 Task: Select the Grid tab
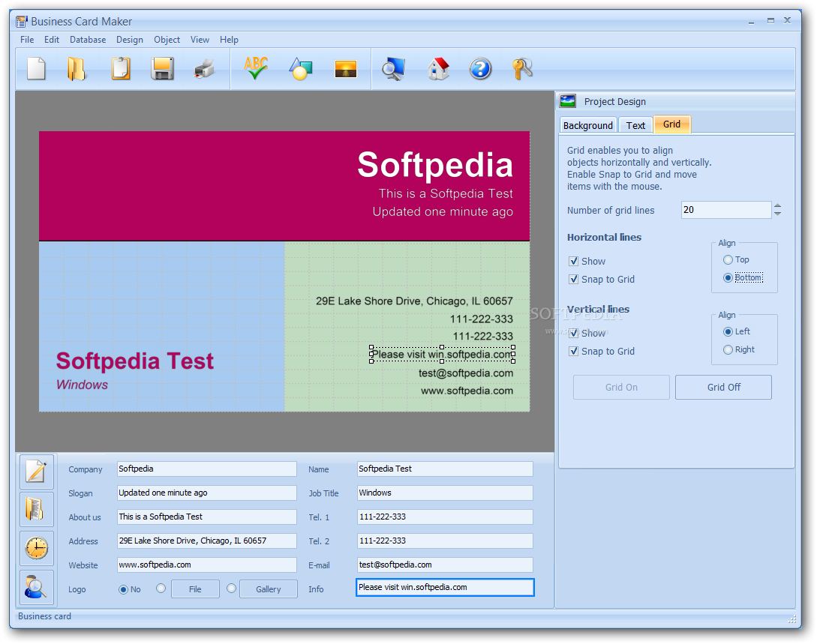(x=672, y=124)
